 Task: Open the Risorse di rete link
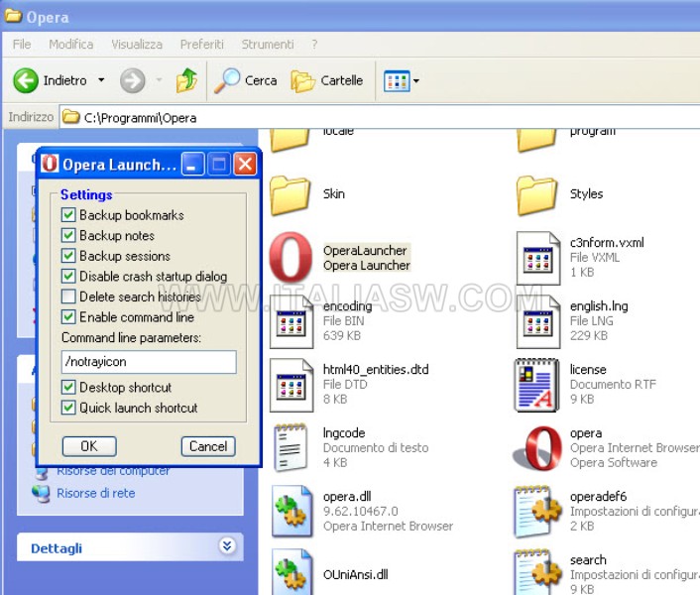pos(96,493)
